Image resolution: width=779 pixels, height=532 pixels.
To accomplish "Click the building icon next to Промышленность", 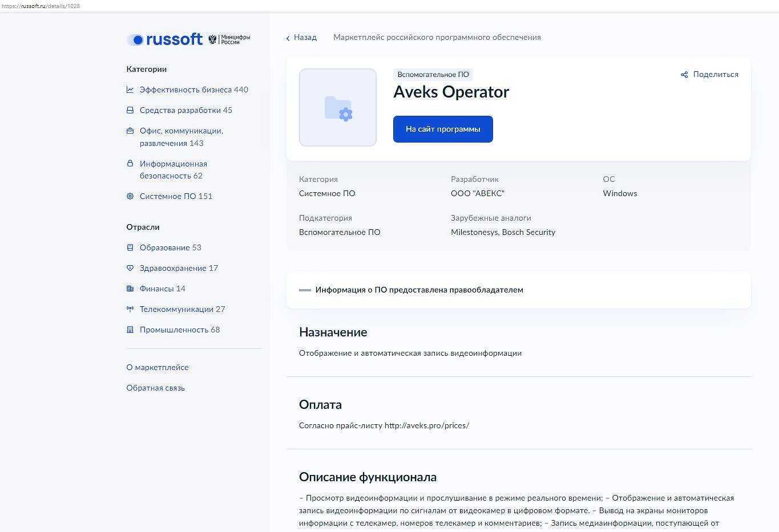I will [x=130, y=330].
